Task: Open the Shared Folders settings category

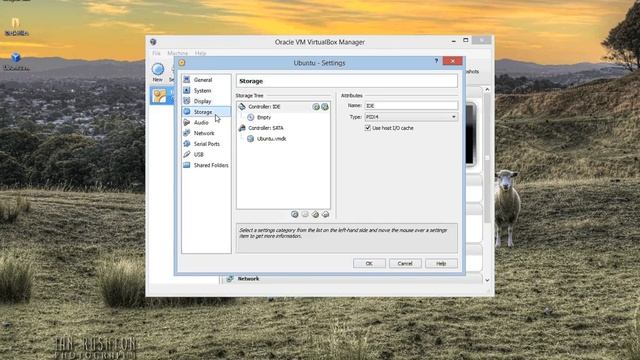Action: click(x=206, y=165)
